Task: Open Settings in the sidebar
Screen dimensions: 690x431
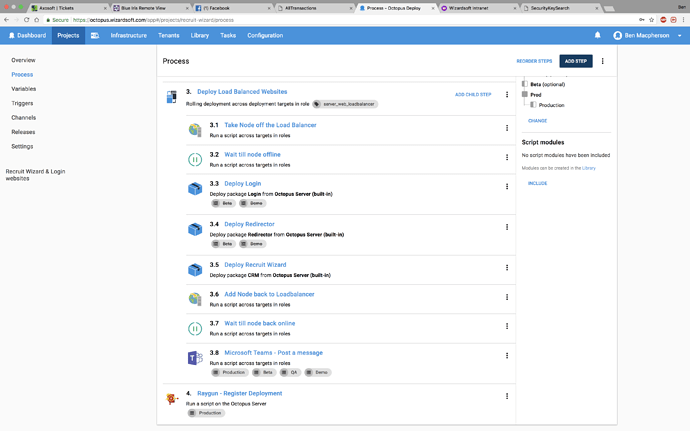Action: (x=22, y=147)
